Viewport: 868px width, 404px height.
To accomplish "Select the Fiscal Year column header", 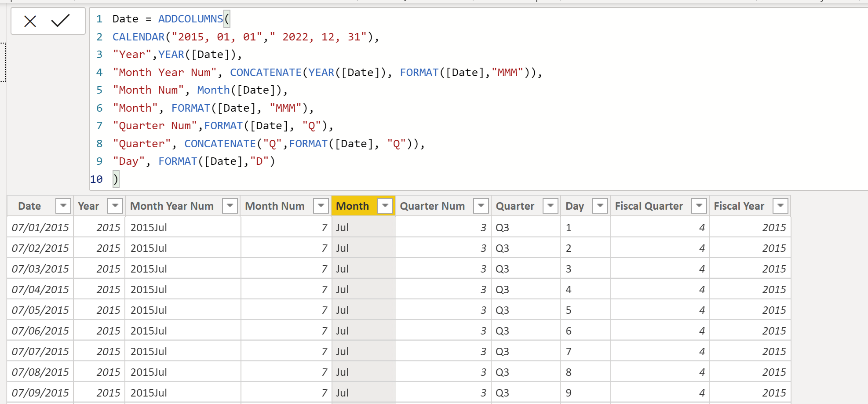I will [739, 206].
